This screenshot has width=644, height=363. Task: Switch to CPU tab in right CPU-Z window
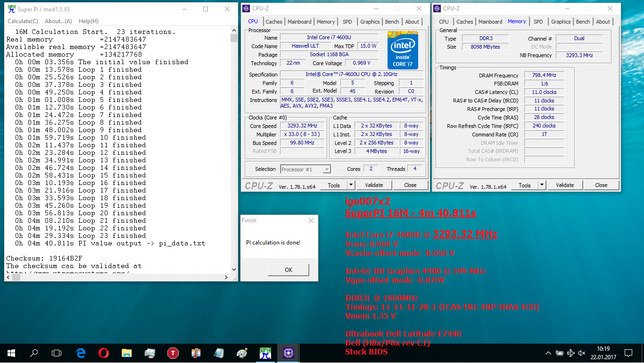click(444, 22)
